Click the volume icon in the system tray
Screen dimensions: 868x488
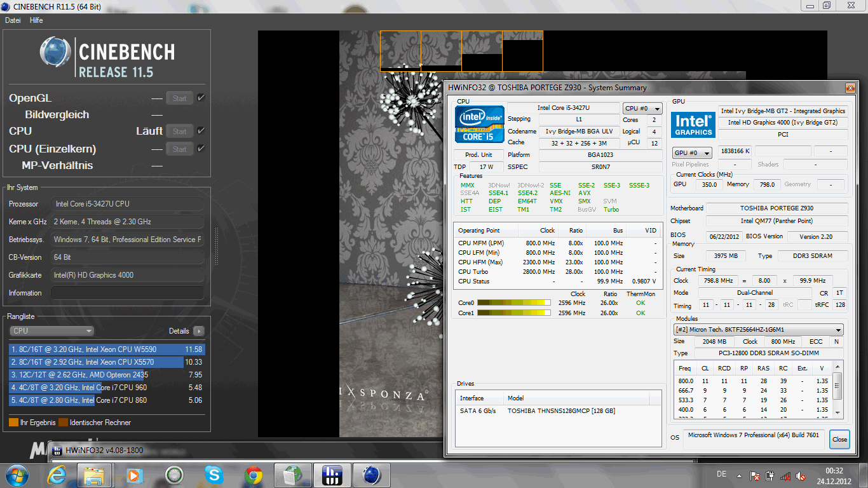(x=801, y=475)
